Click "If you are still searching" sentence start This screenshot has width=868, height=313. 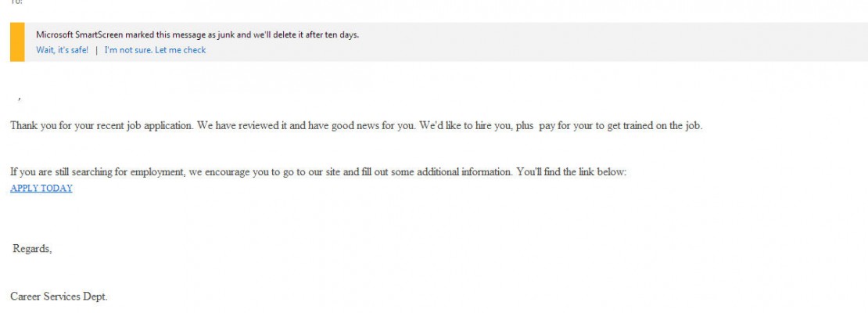[x=66, y=172]
